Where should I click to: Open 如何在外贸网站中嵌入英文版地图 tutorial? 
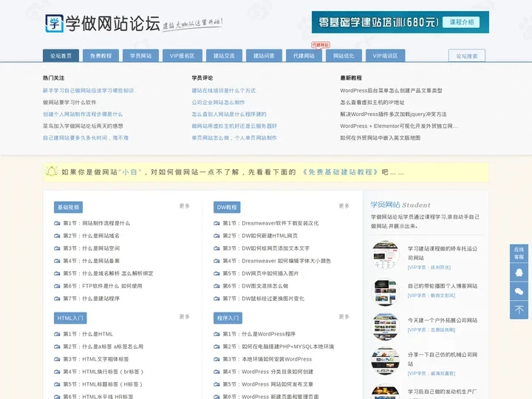[381, 138]
